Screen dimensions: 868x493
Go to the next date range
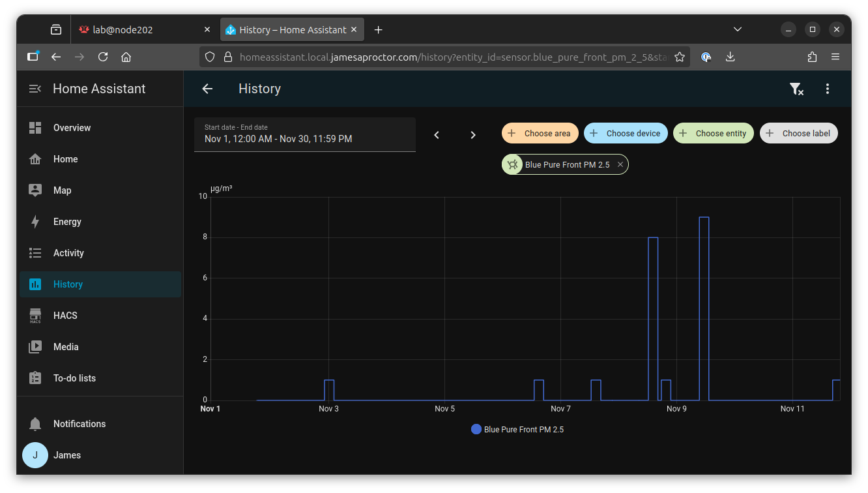(473, 135)
